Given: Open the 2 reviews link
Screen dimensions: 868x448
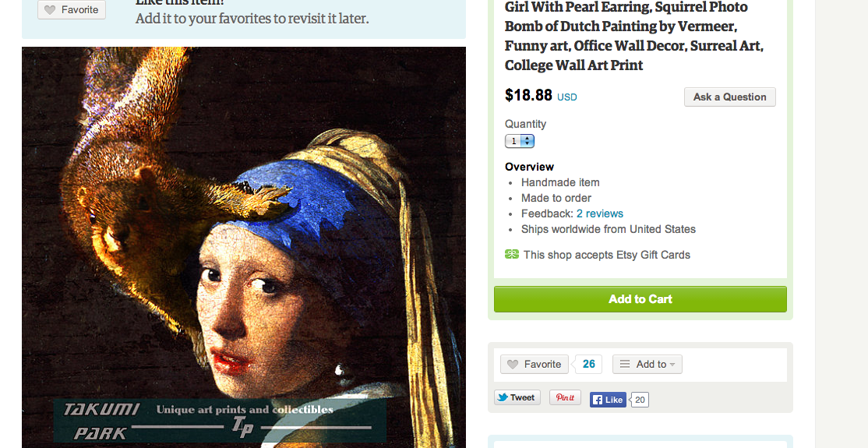Looking at the screenshot, I should [599, 213].
